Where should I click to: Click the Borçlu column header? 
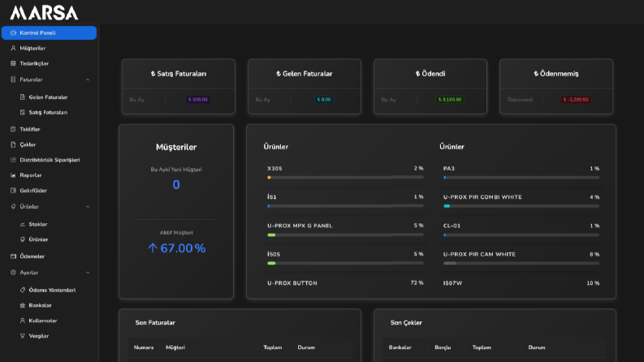click(x=443, y=347)
